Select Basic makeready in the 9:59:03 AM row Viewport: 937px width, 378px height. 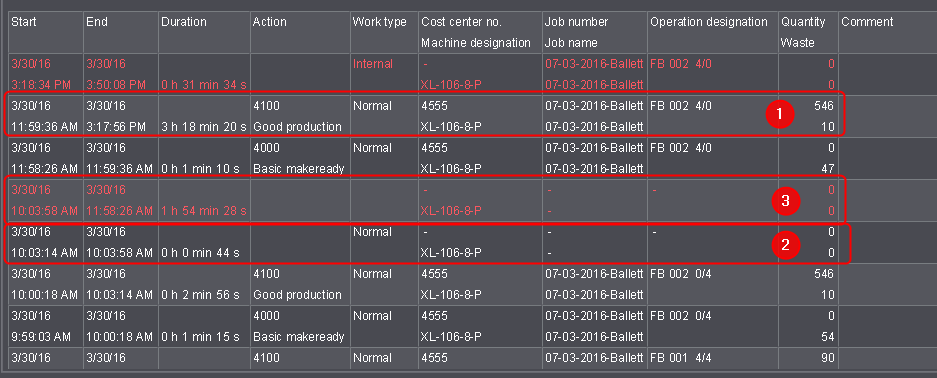pos(298,337)
